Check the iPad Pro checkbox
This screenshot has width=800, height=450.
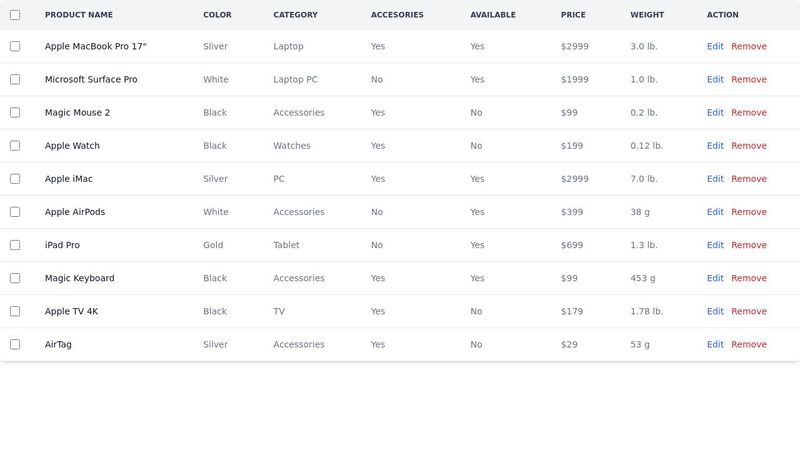pos(15,245)
